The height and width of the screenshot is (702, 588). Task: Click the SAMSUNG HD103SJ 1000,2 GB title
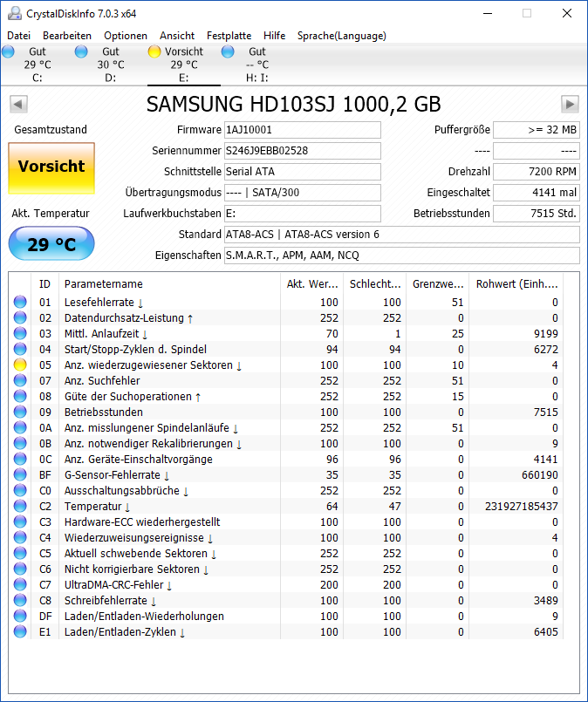[x=294, y=105]
